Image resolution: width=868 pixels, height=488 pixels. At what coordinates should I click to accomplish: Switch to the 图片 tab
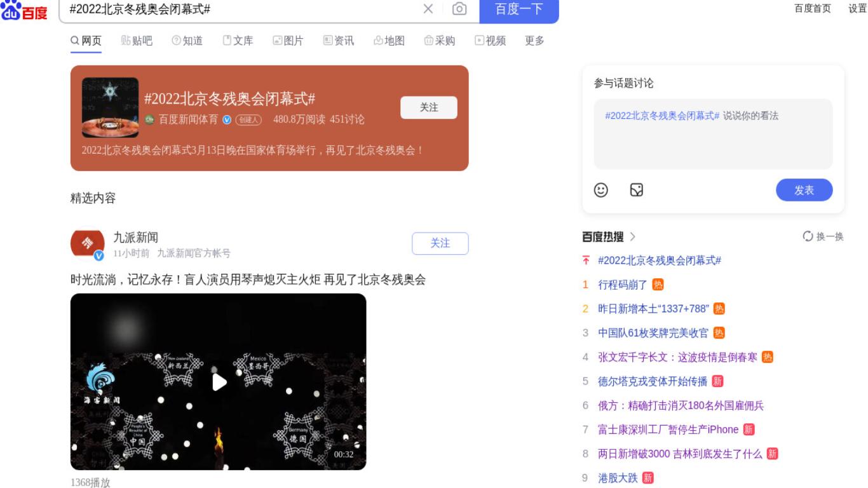click(288, 41)
